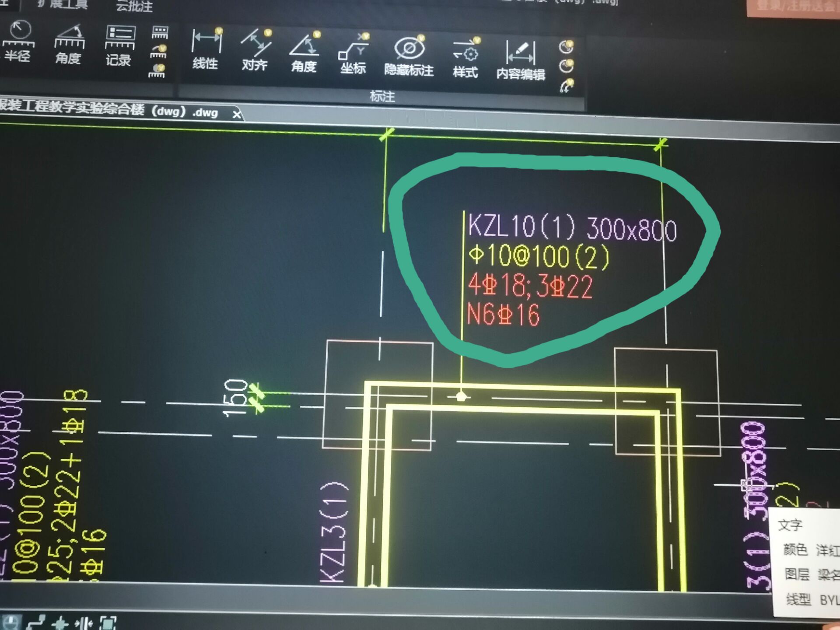This screenshot has height=630, width=840.
Task: Open the 内容编辑 content edit tool
Action: (x=521, y=60)
